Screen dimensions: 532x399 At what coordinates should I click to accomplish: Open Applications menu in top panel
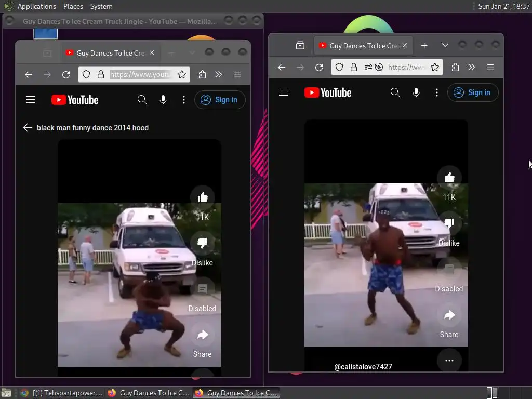37,6
